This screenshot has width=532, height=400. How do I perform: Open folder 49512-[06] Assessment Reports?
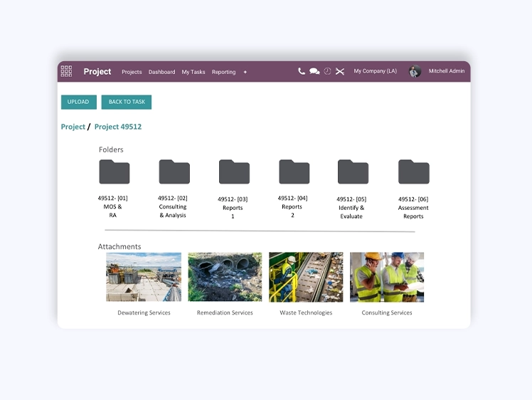click(414, 172)
